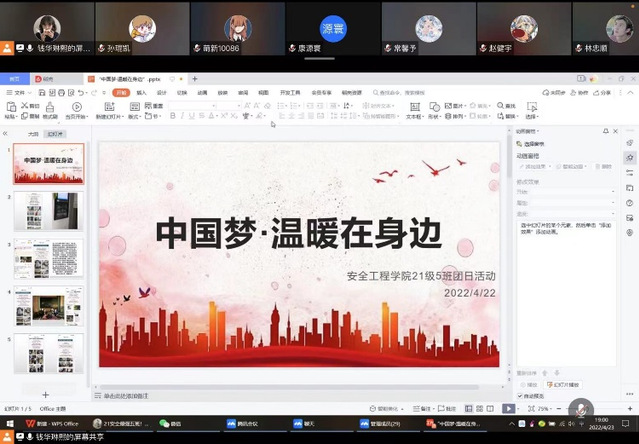
Task: Collapse the slide thumbnail panel with the double-arrow icon
Action: (x=6, y=133)
